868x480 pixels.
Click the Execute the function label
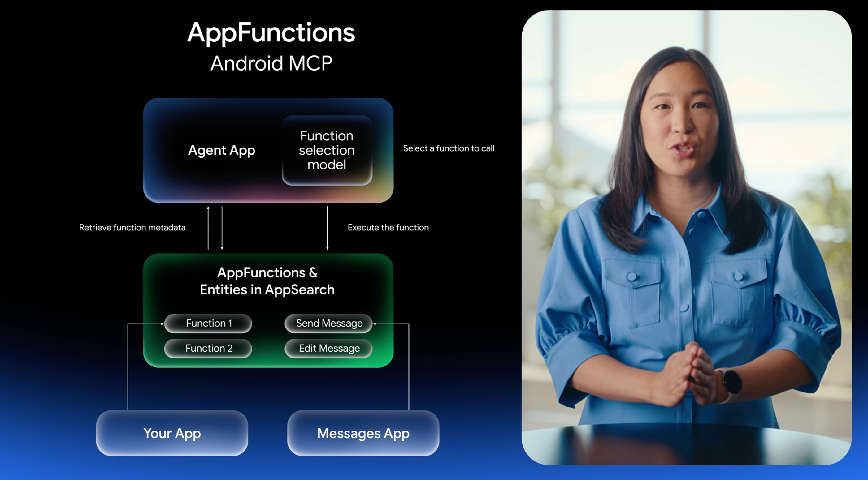tap(388, 228)
